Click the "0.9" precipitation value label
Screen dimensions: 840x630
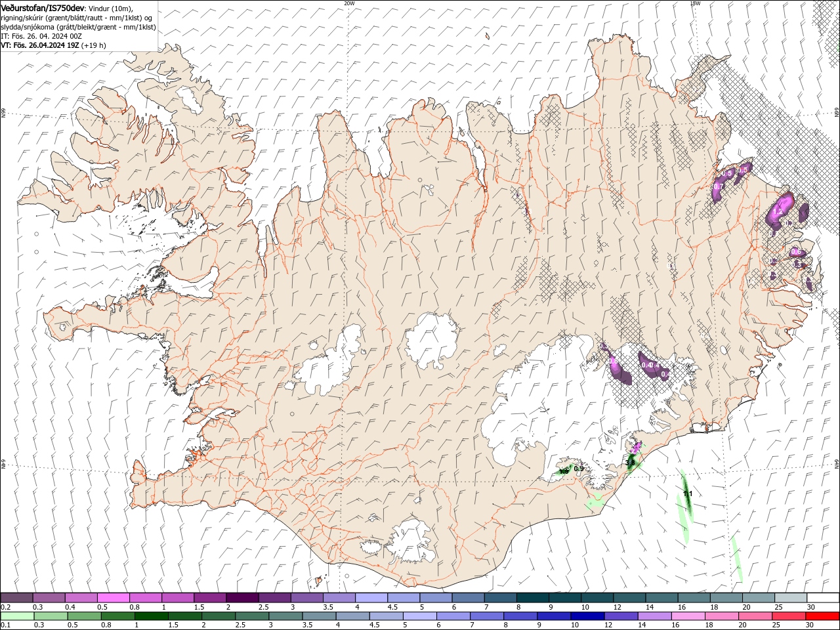tap(579, 469)
